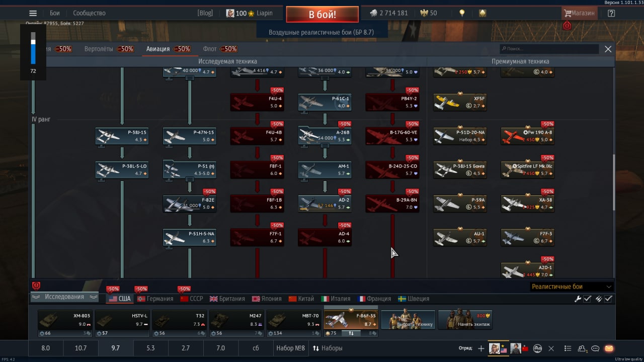This screenshot has width=644, height=362.
Task: Toggle the auto-refill ammo checkbox
Action: 608,299
